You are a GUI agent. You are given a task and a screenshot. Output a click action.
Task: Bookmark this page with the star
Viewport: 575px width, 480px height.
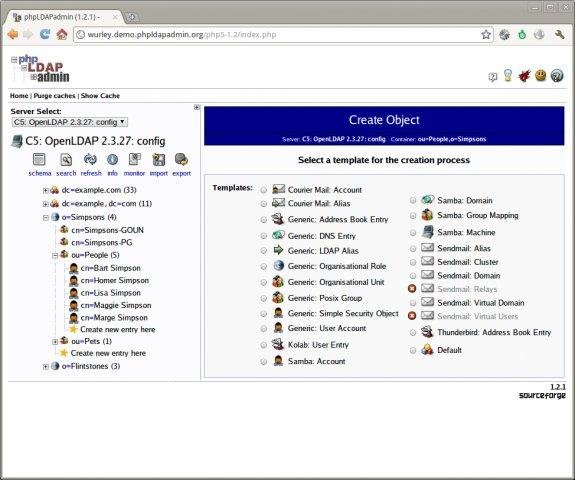[486, 34]
